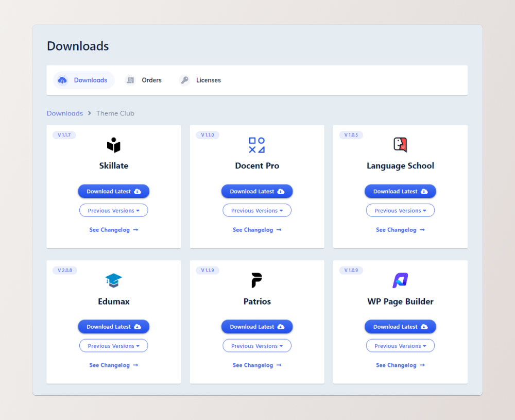Click the cloud icon in Downloads tab

(x=62, y=80)
